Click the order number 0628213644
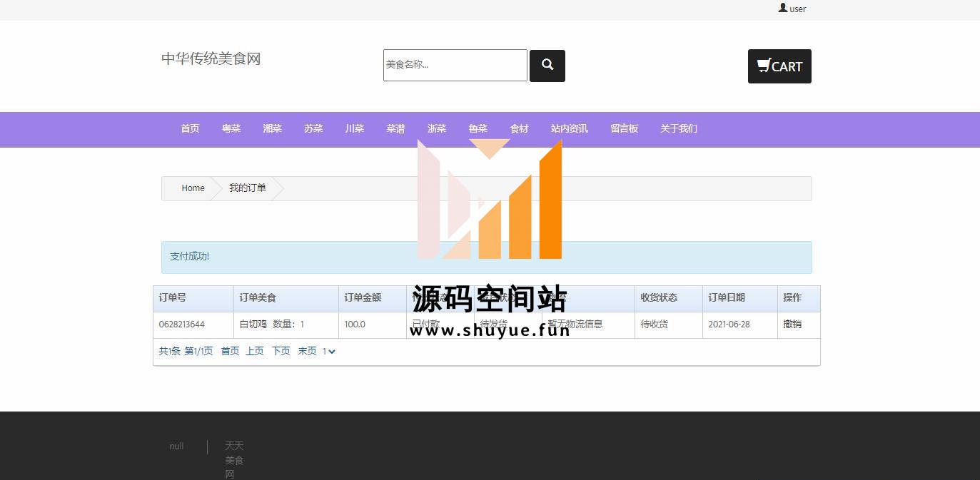The image size is (980, 480). (182, 325)
